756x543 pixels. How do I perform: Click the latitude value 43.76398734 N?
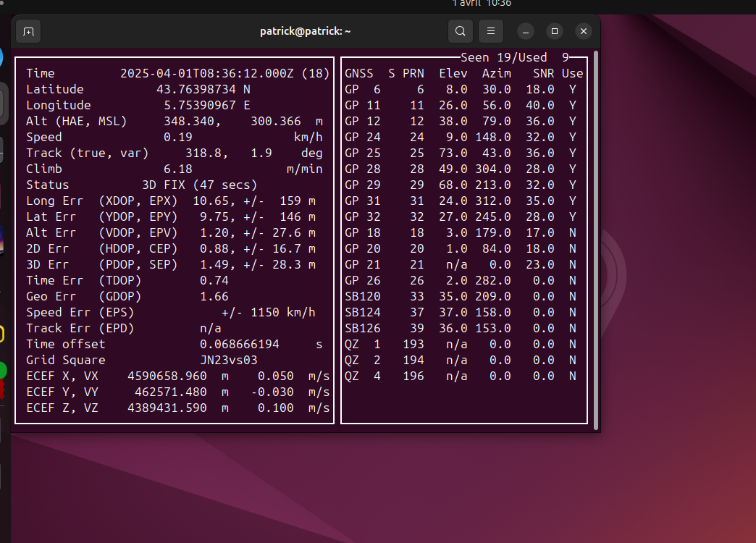click(x=203, y=89)
